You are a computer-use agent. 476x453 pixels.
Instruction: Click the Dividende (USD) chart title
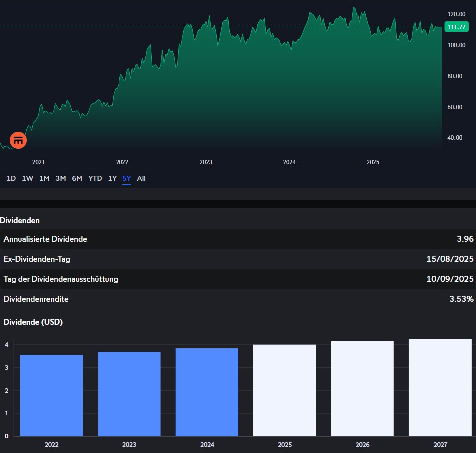point(33,322)
